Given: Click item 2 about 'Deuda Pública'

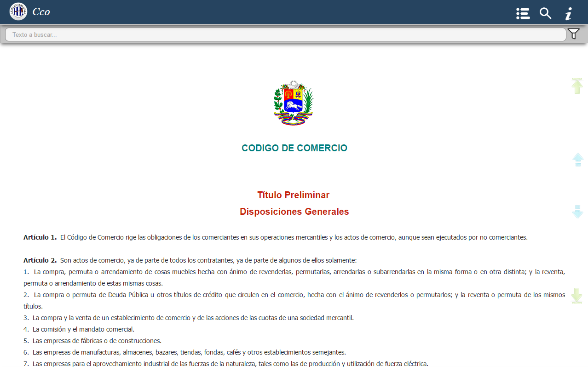Looking at the screenshot, I should point(294,300).
